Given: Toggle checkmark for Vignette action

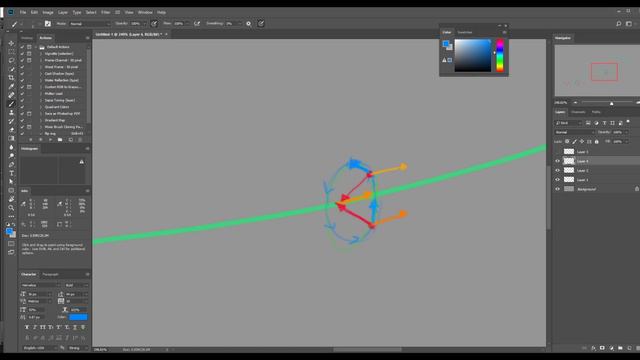Looking at the screenshot, I should tap(22, 53).
